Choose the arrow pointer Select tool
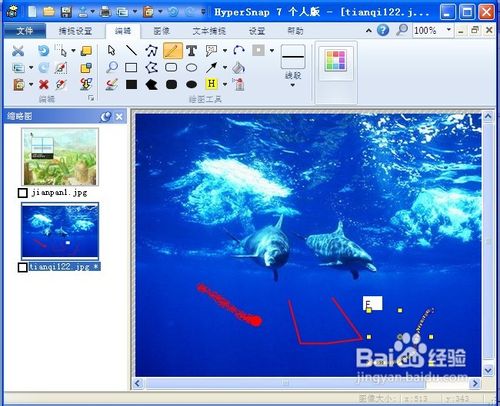Screen dimensions: 500x406 click(112, 51)
